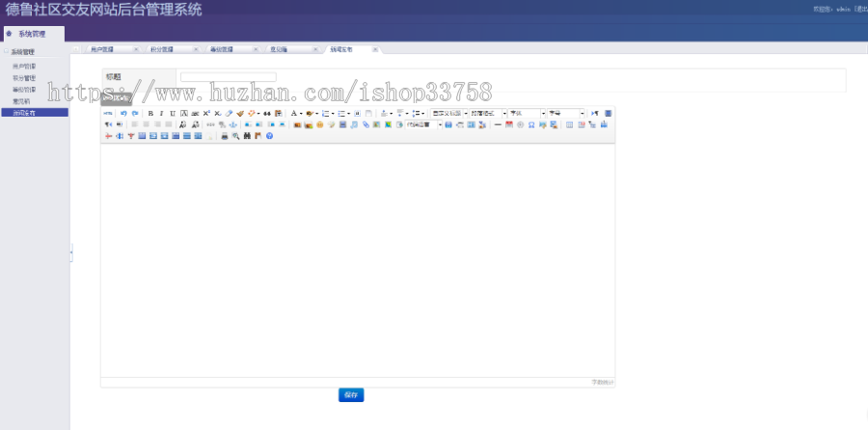868x430 pixels.
Task: Insert blockquote with the quote icon
Action: point(267,114)
